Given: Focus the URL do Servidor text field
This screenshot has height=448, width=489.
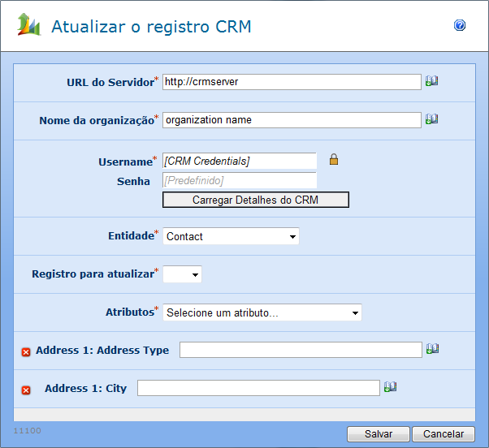Looking at the screenshot, I should [x=291, y=81].
